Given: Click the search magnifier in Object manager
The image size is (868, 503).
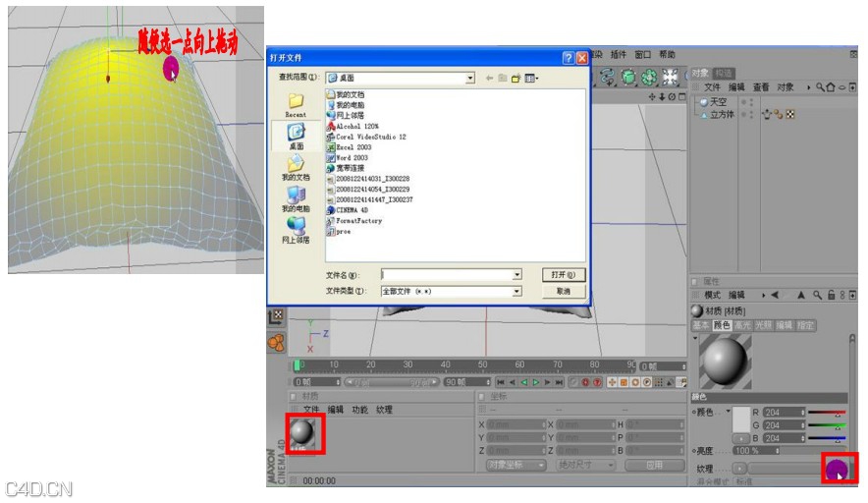Looking at the screenshot, I should 820,87.
